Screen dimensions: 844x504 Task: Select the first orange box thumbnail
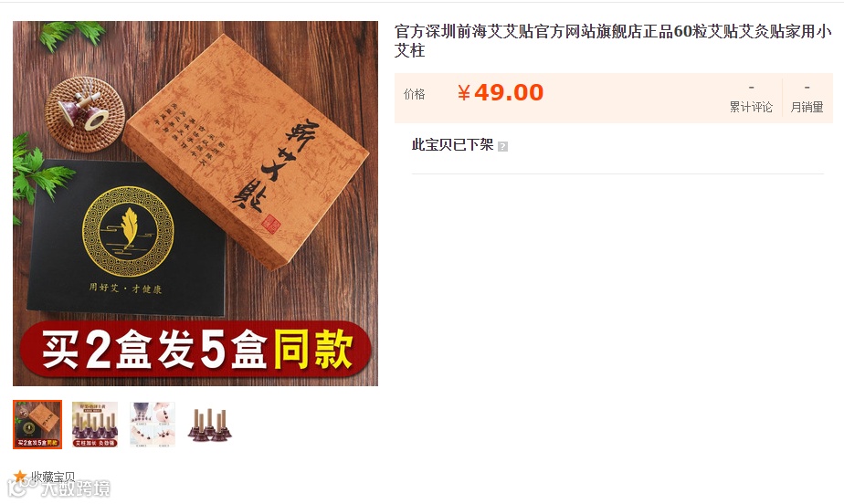coord(37,425)
